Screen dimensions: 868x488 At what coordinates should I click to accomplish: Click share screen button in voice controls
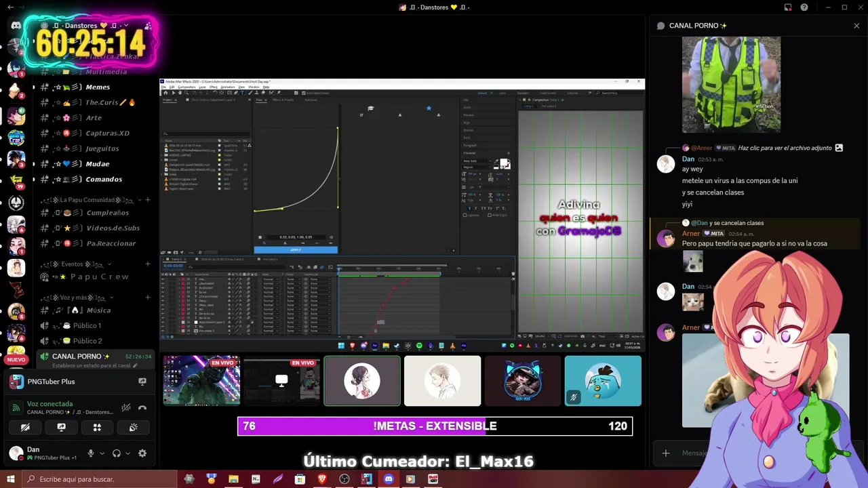[x=61, y=427]
